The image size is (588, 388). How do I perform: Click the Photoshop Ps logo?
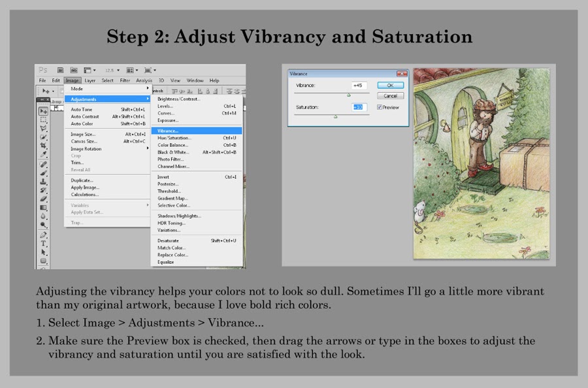pos(43,70)
